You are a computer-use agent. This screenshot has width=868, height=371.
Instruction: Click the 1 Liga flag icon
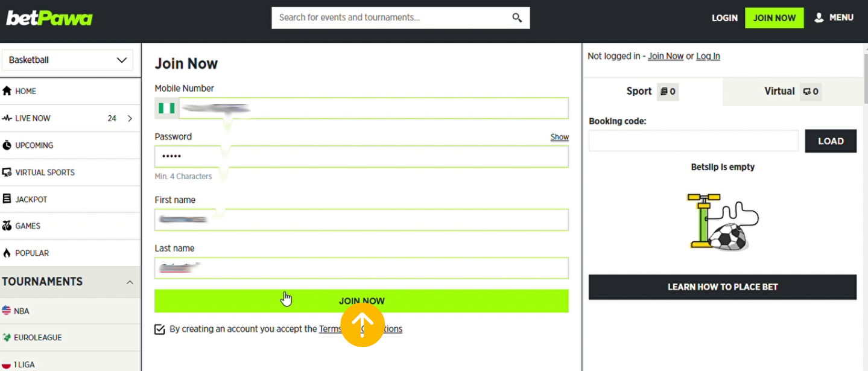(7, 365)
